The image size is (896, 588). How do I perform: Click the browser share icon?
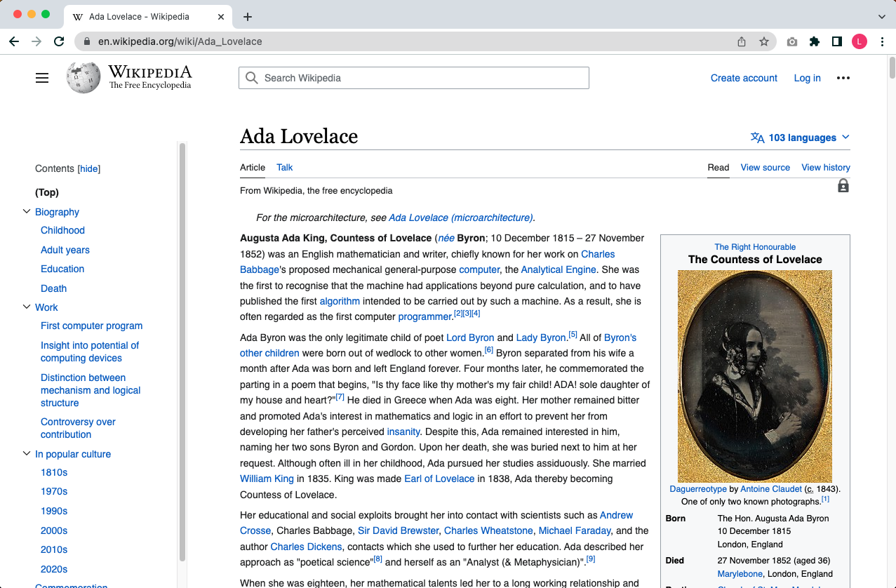741,41
